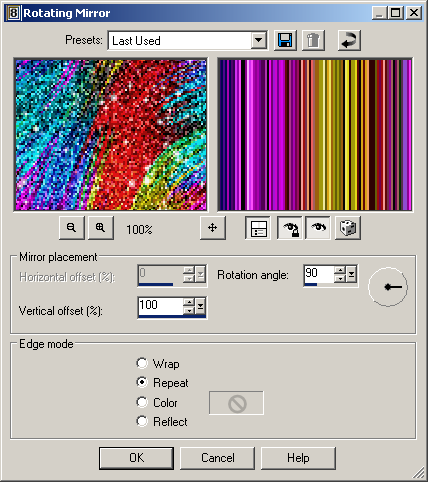Zoom out the preview with minus magnifier

pyautogui.click(x=72, y=228)
